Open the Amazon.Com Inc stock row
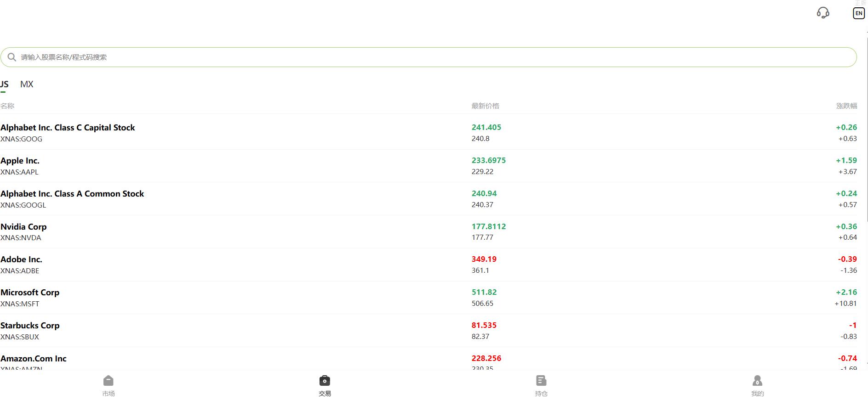 [x=34, y=359]
